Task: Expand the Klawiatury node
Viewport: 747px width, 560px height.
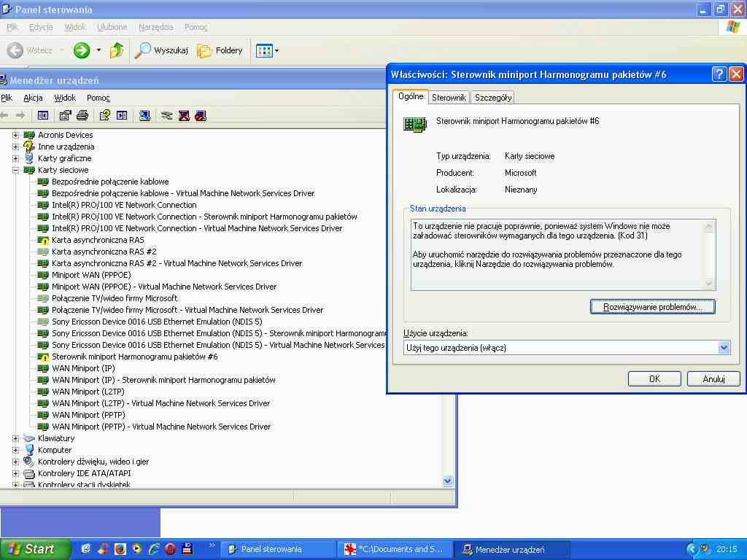Action: point(15,438)
